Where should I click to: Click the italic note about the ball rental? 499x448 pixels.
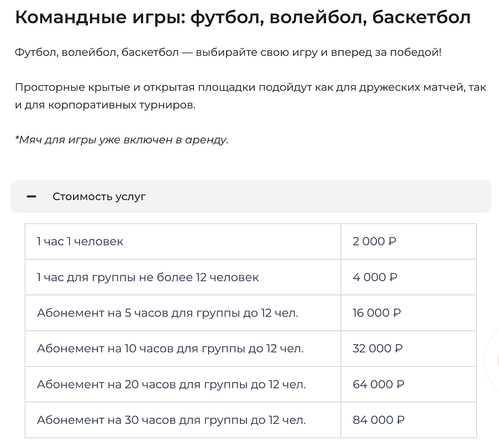(122, 139)
